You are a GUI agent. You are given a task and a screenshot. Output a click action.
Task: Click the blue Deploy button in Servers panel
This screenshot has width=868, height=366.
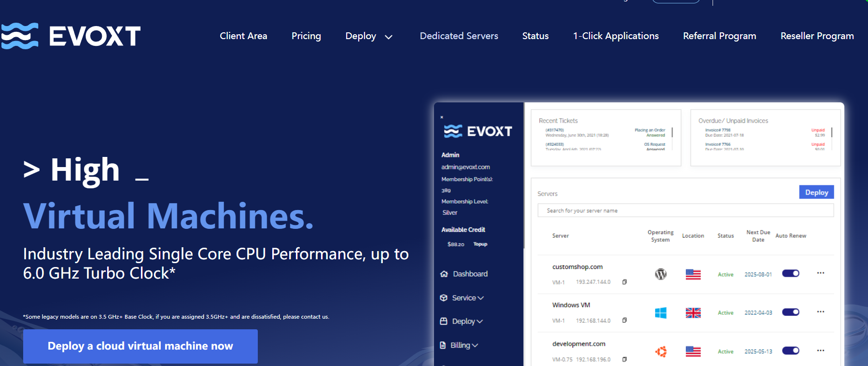coord(816,192)
